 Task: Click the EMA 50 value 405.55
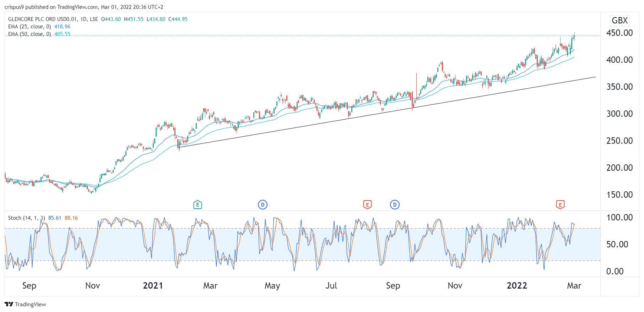(x=62, y=34)
